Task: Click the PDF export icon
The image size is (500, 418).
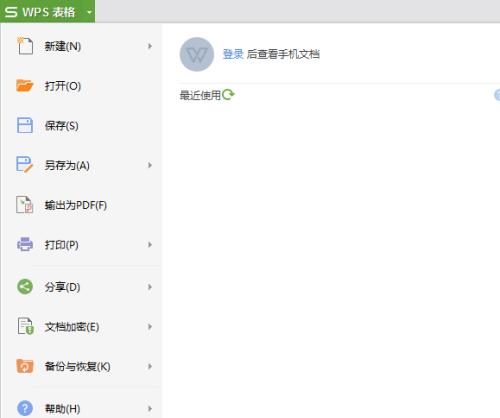Action: [x=25, y=205]
